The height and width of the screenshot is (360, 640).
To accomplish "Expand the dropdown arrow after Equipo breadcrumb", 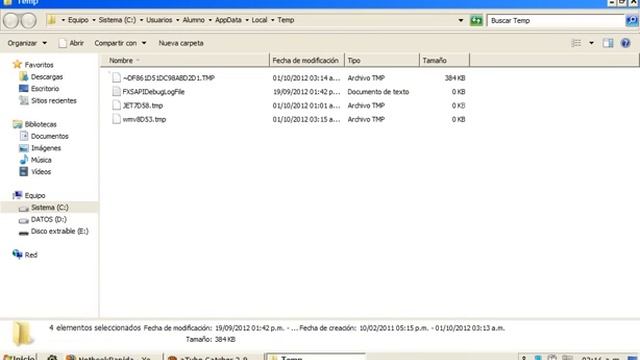I will coord(93,20).
